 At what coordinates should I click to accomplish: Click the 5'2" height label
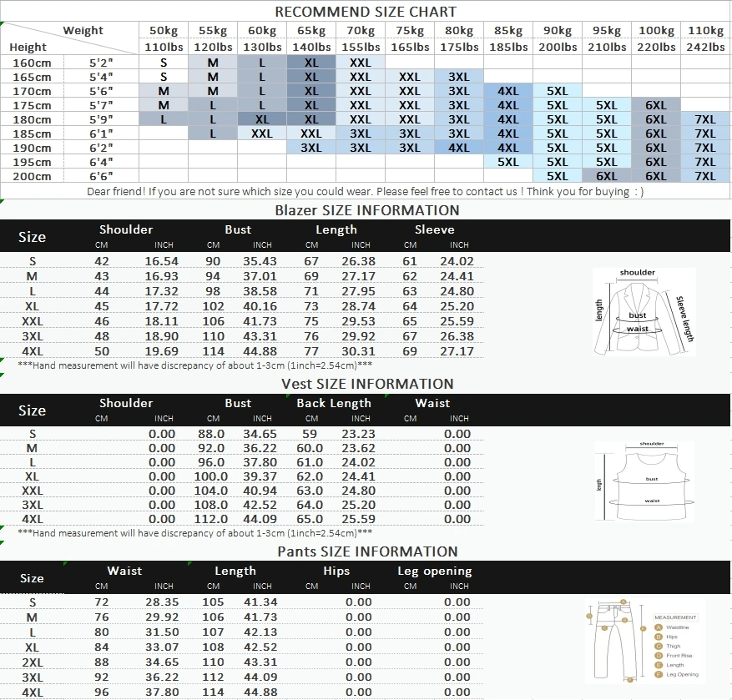(x=101, y=63)
